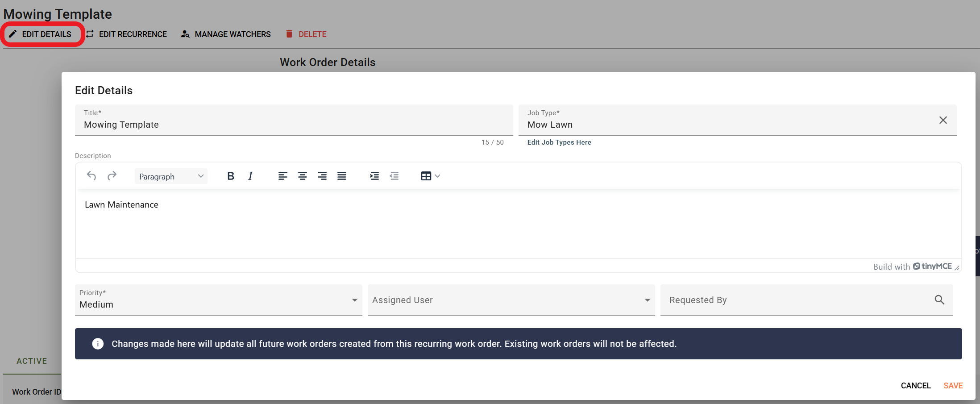The image size is (980, 404).
Task: Decrease indent in editor
Action: point(394,176)
